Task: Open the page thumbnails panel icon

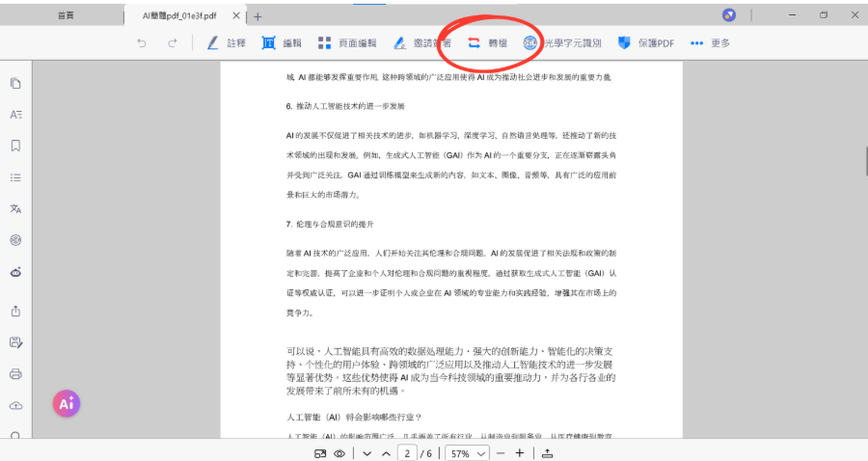Action: [15, 83]
